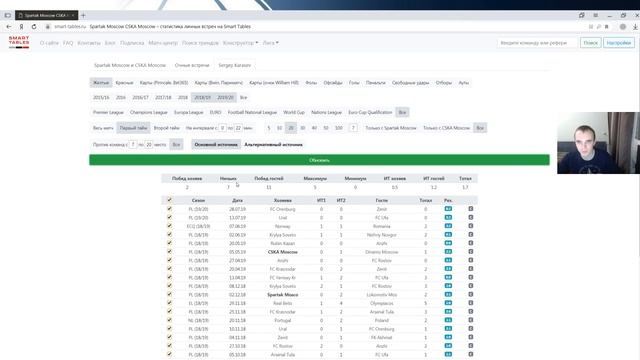Open result icon for Norway 07.06.19 row
640x360 pixels.
[448, 226]
